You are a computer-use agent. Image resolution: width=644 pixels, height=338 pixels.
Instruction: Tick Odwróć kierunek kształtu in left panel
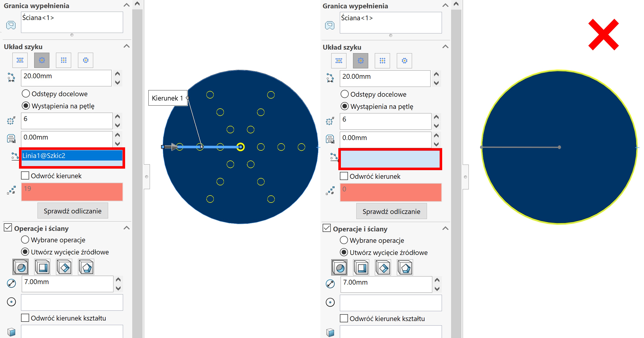(x=25, y=318)
